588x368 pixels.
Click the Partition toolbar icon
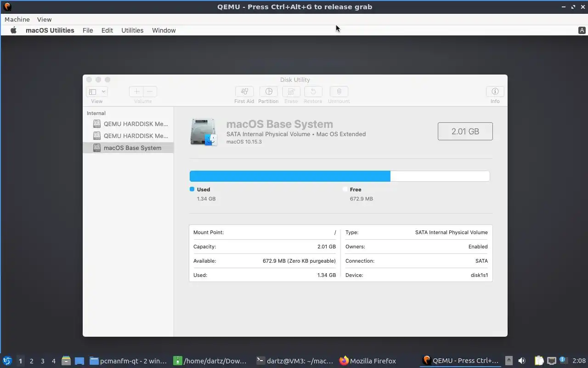pos(269,92)
